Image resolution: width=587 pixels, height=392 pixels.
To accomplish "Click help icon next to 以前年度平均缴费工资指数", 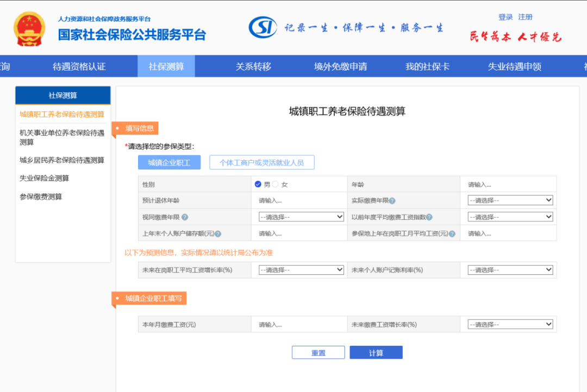I will (429, 217).
